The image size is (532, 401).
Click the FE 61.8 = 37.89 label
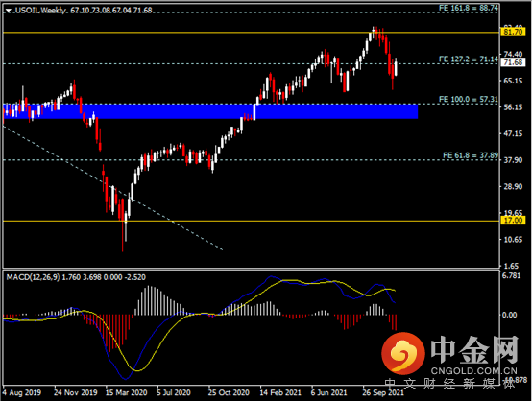[471, 155]
